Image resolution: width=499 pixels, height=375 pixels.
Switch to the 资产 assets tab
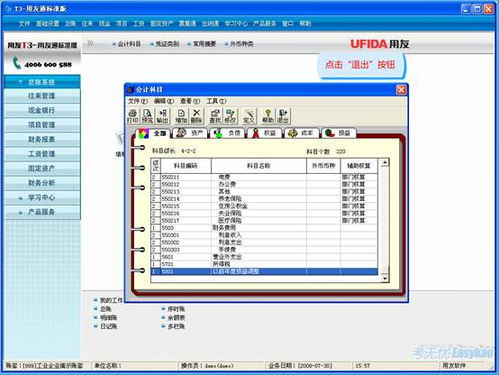190,133
